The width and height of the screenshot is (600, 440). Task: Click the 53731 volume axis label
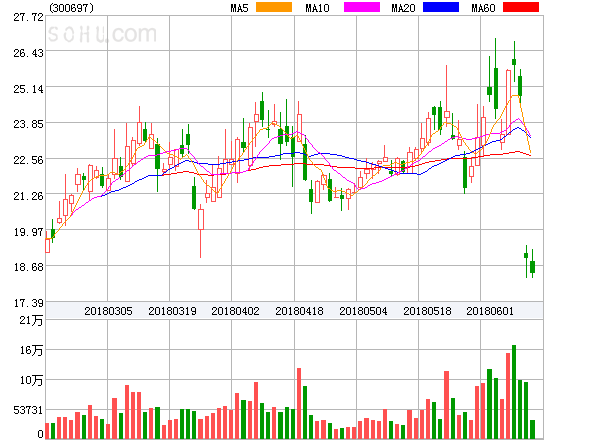[x=28, y=410]
